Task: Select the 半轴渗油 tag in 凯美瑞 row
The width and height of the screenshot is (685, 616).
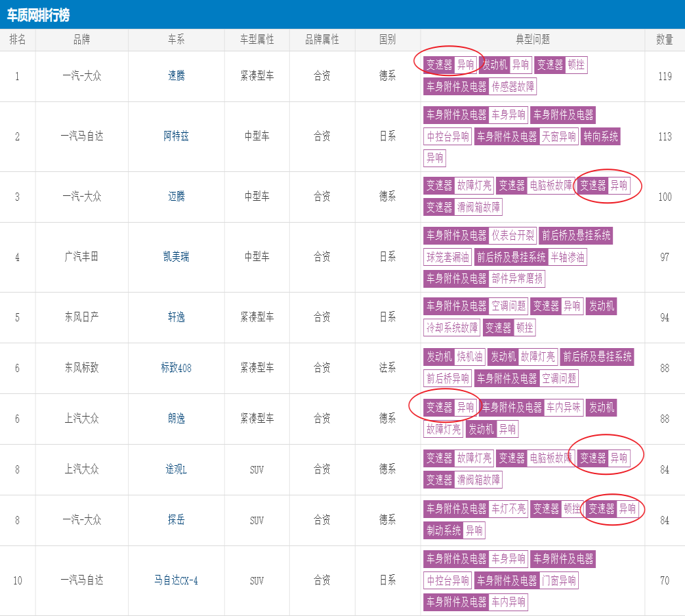Action: click(567, 258)
